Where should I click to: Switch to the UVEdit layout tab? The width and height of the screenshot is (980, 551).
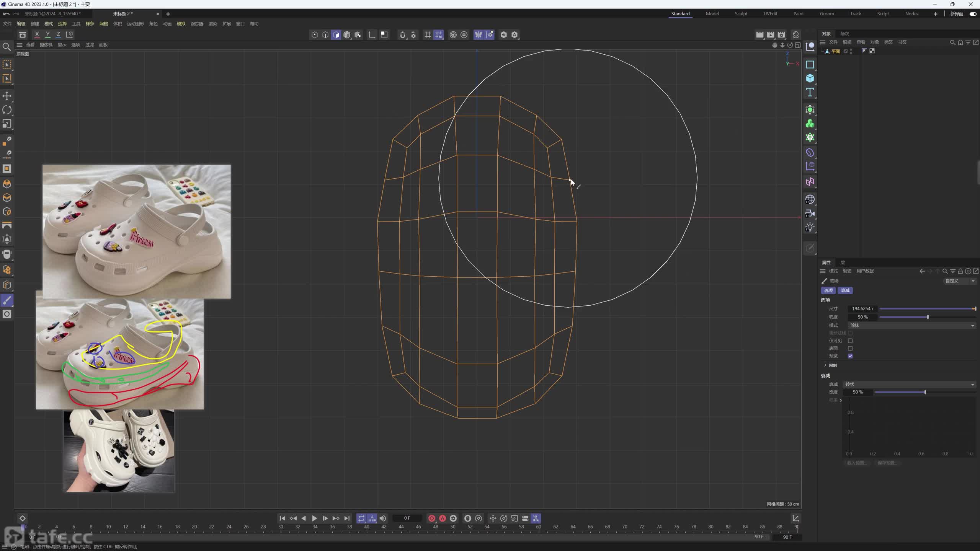coord(770,14)
